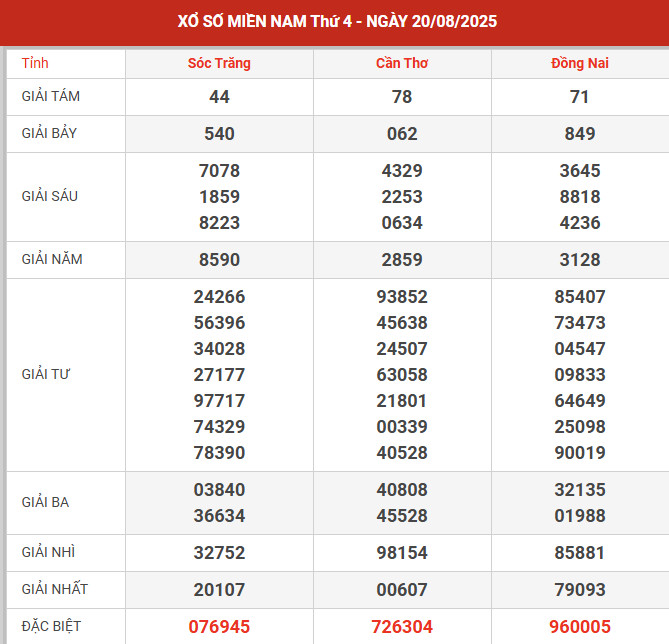Click Giải Ba number 03840
Image resolution: width=669 pixels, height=644 pixels.
point(219,490)
